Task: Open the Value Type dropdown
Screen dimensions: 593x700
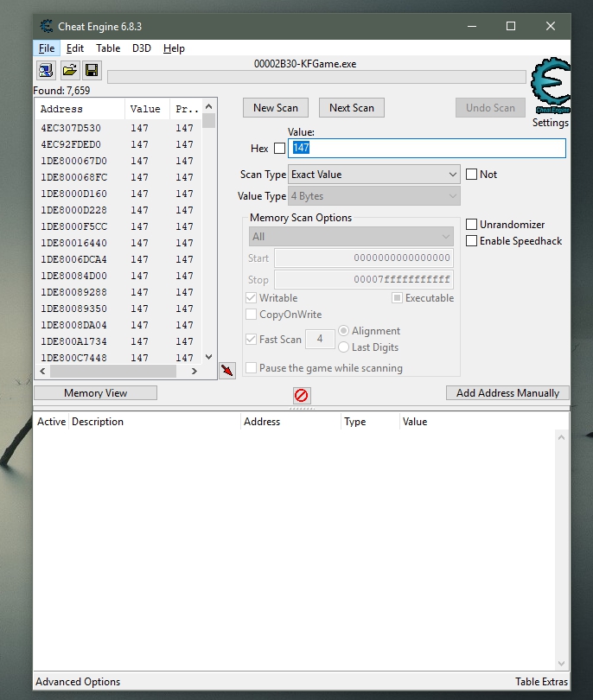Action: pos(374,196)
